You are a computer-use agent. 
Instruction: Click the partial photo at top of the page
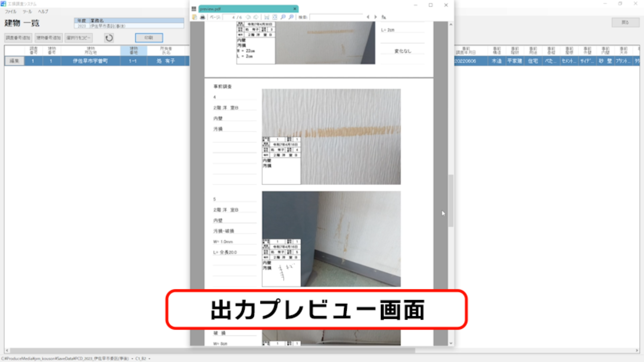[x=306, y=43]
